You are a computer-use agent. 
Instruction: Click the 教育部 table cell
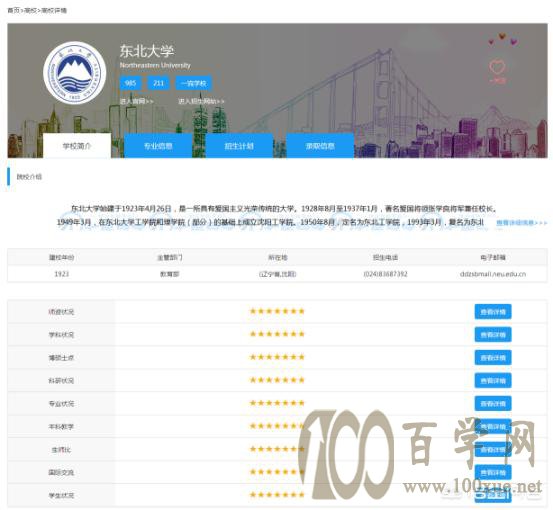(x=170, y=274)
